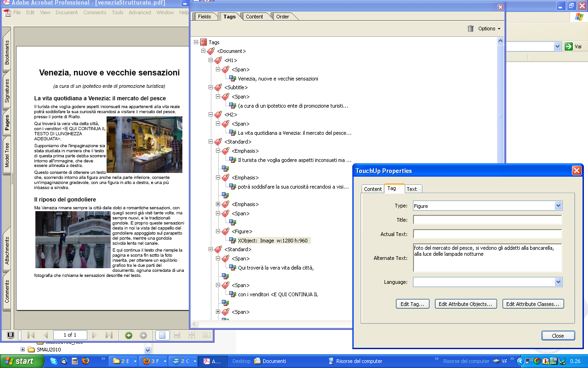Click the red Tags root icon
588x368 pixels.
tap(204, 42)
